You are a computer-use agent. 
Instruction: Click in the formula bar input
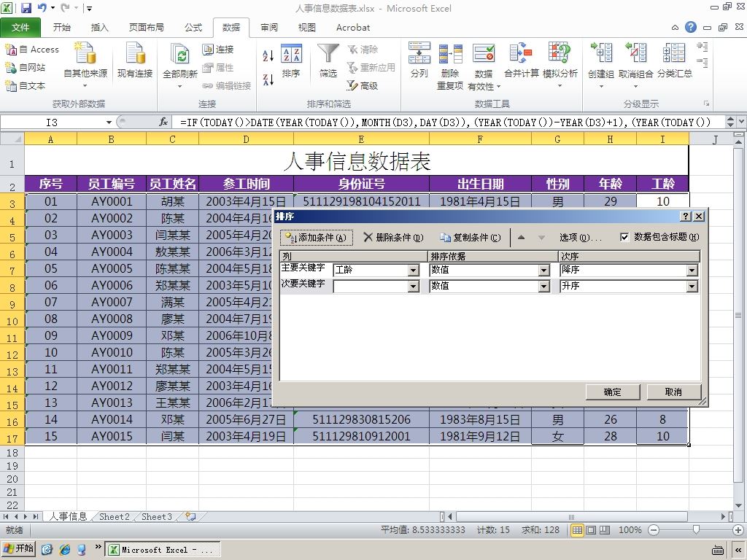[x=449, y=122]
